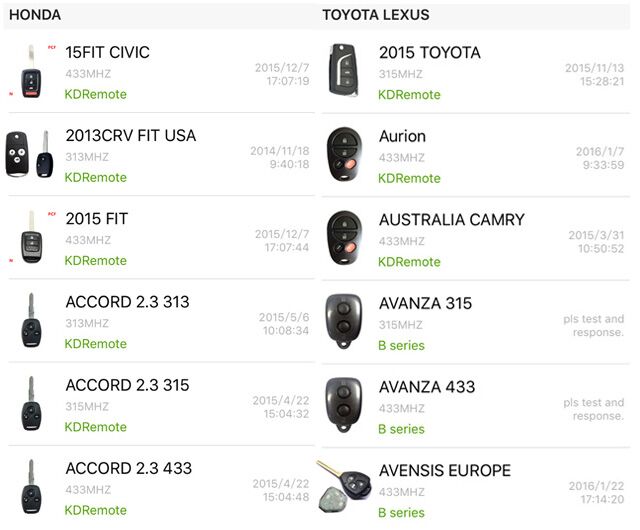Click the 2015 FIT key fob image
This screenshot has height=530, width=640.
[x=32, y=238]
